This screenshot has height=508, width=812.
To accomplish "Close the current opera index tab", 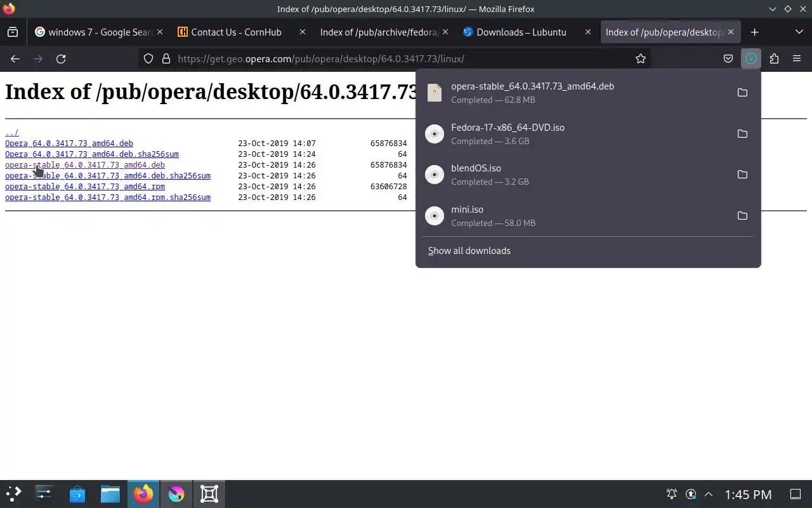I will coord(731,32).
